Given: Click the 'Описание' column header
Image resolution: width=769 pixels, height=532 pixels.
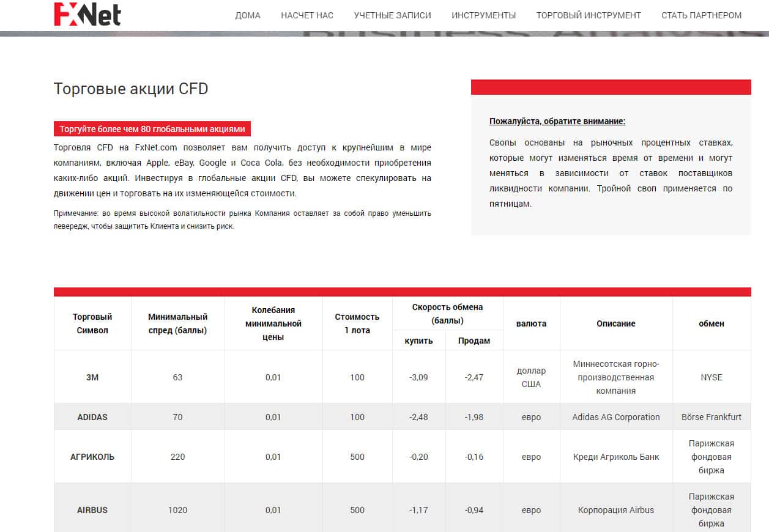Looking at the screenshot, I should pos(616,323).
